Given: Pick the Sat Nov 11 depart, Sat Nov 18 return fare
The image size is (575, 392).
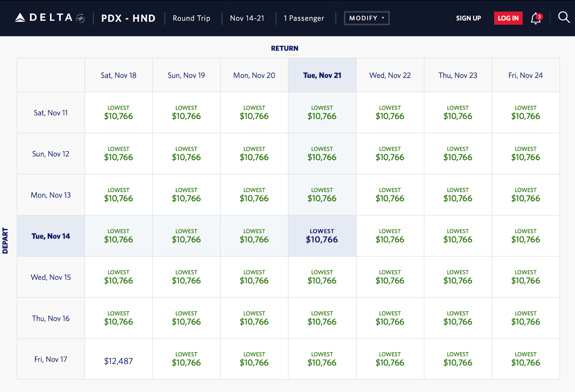Looking at the screenshot, I should point(119,113).
